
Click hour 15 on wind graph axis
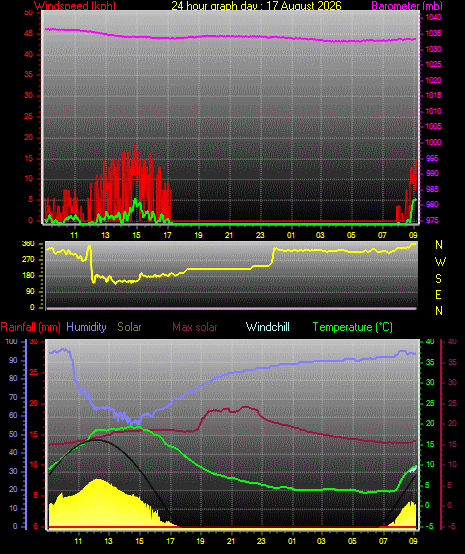tap(136, 235)
